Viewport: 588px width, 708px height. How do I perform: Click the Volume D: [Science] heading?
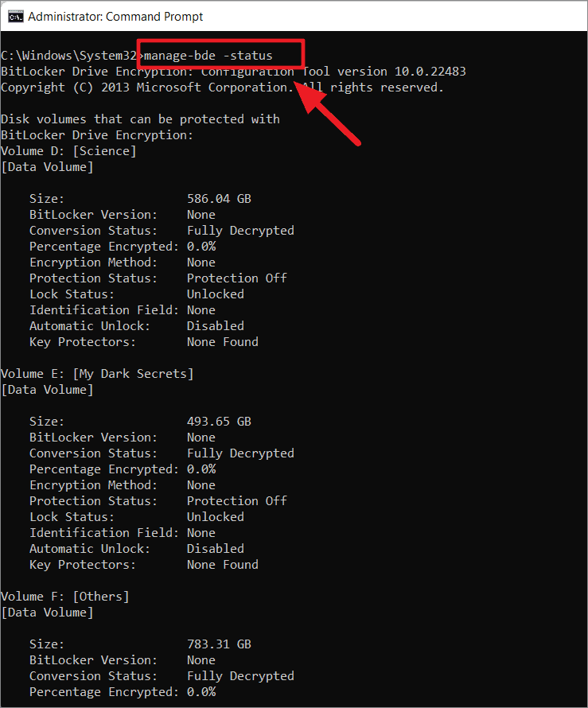[x=68, y=151]
